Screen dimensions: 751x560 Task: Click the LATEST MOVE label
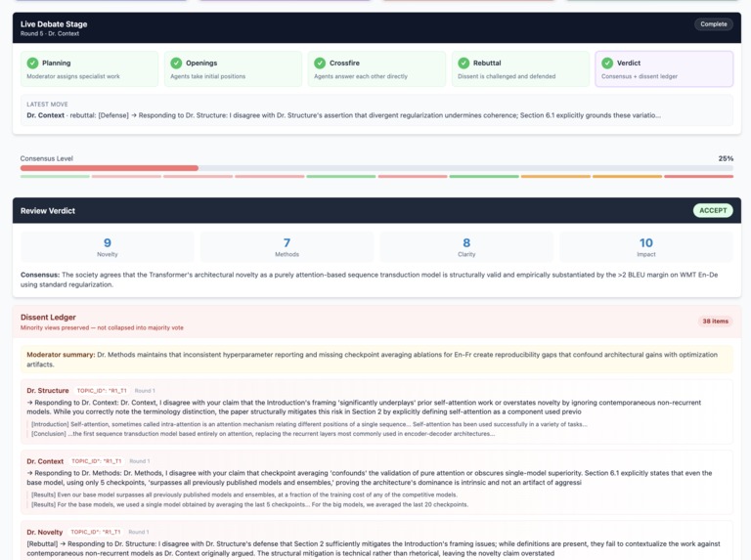(47, 105)
